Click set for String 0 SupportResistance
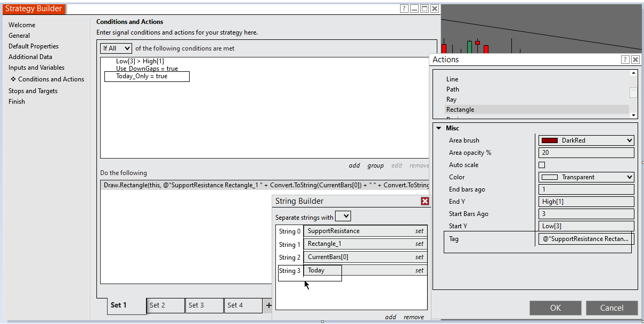644x324 pixels. point(420,231)
